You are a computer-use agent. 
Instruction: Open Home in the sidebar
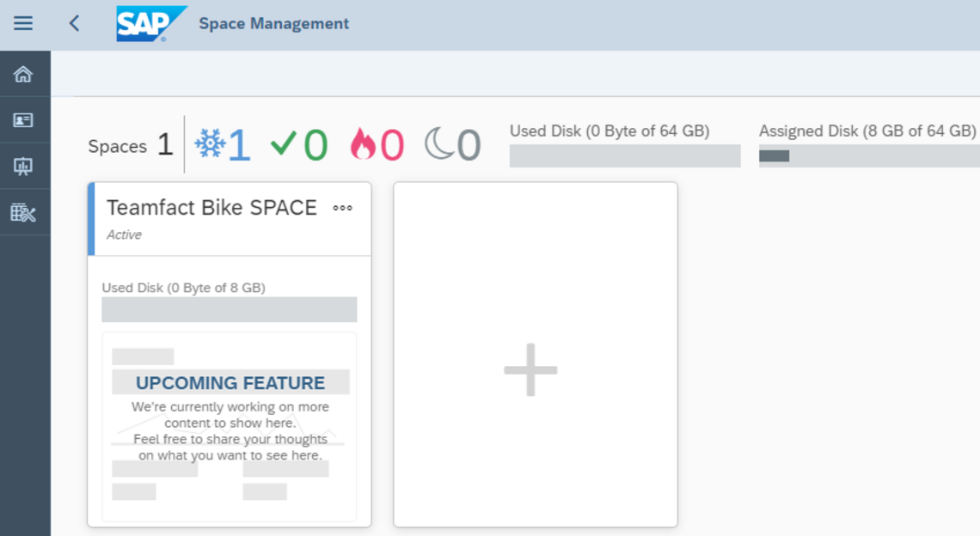pyautogui.click(x=23, y=75)
